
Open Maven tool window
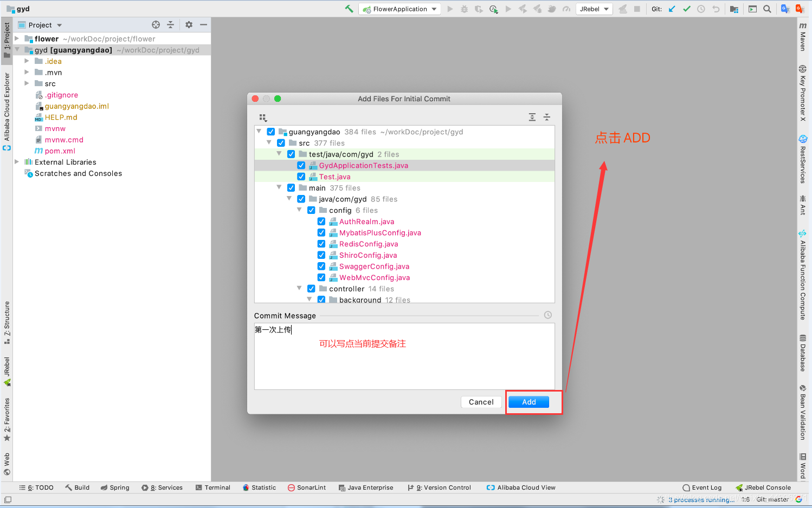(803, 37)
